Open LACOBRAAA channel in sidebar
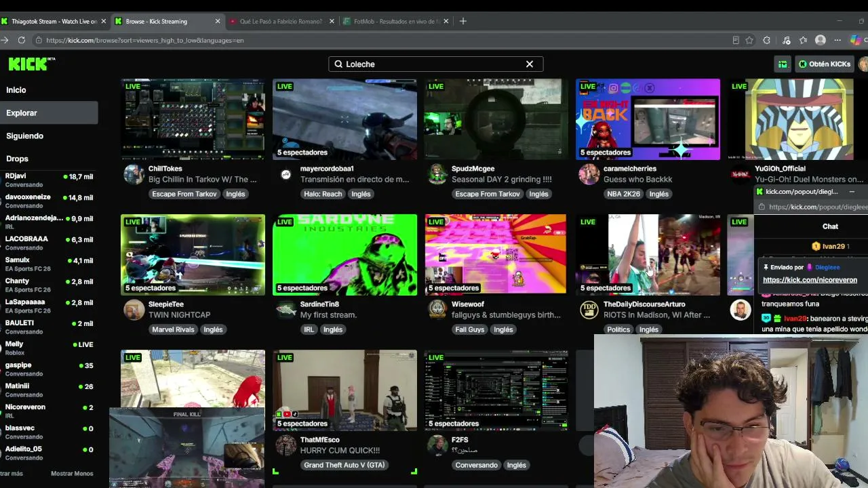 (x=49, y=243)
